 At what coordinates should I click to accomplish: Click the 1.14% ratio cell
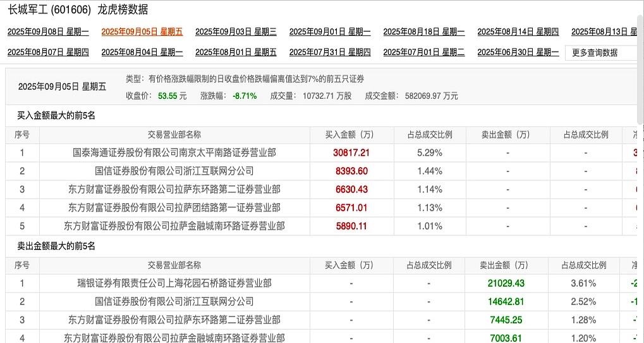coord(430,190)
